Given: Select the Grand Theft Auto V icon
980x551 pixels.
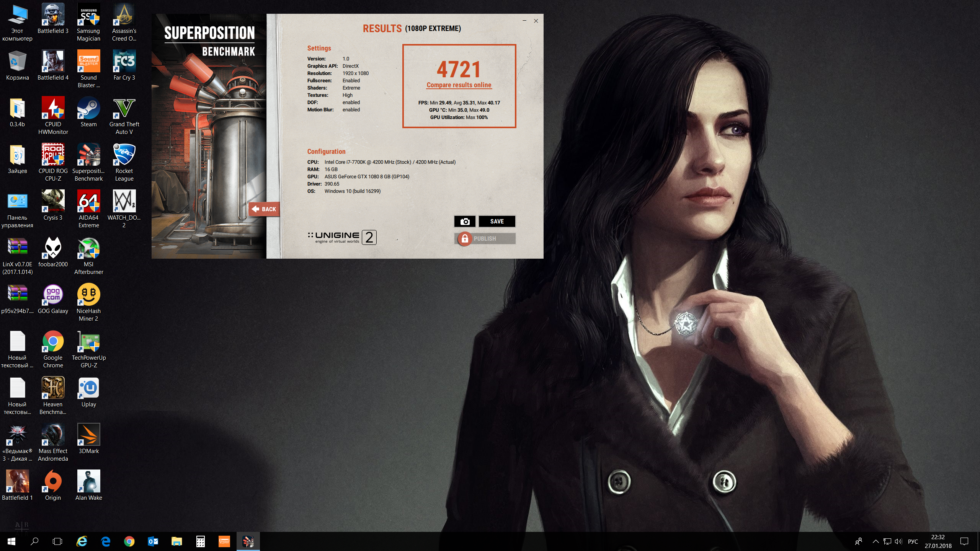Looking at the screenshot, I should [124, 116].
